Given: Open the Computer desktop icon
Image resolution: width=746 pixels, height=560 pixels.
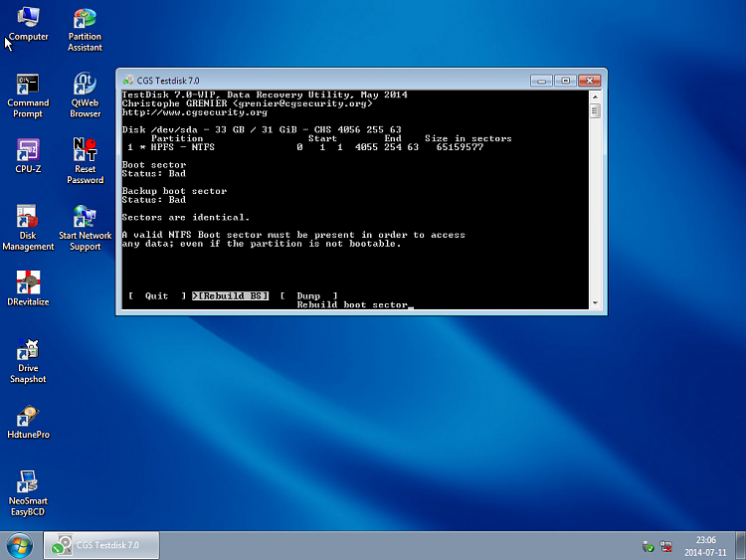Looking at the screenshot, I should coord(28,24).
